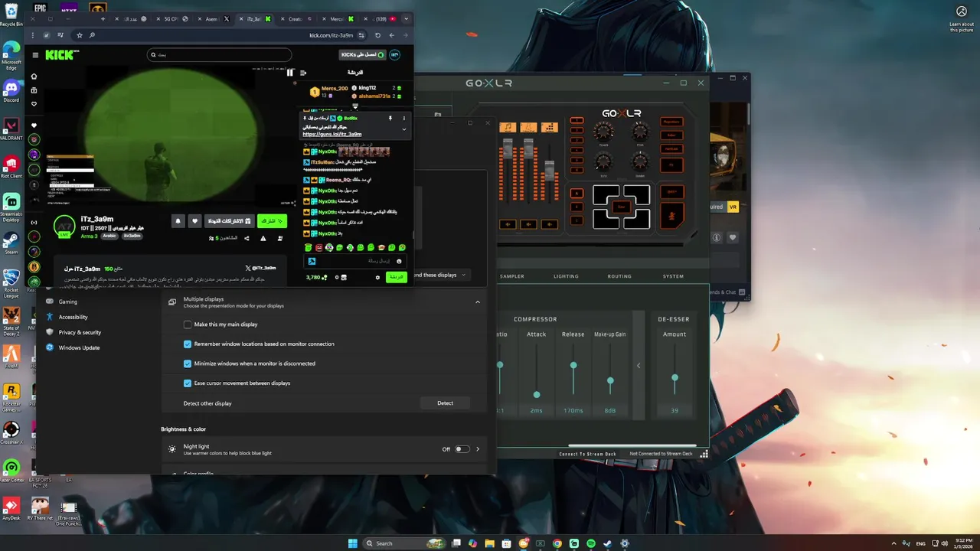Screen dimensions: 980x551
Task: Click the notification bell on iTz_3a9m channel
Action: pos(178,221)
